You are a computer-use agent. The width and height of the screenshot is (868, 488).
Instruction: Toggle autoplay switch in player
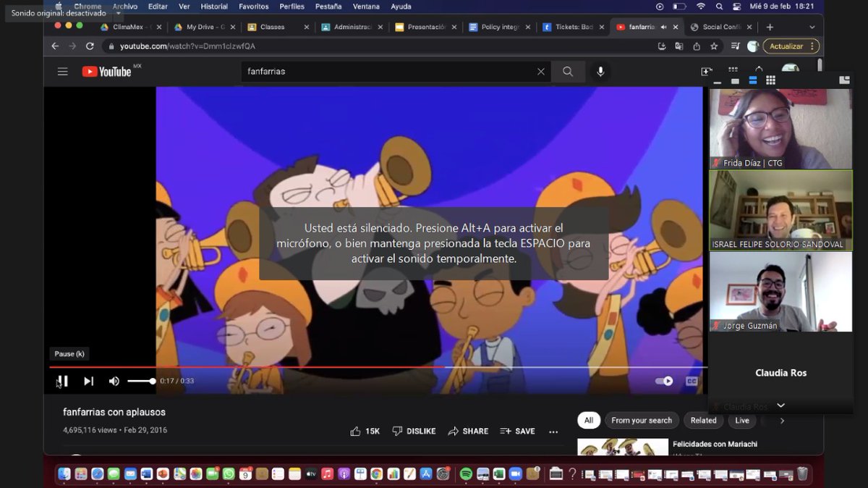[x=663, y=381]
